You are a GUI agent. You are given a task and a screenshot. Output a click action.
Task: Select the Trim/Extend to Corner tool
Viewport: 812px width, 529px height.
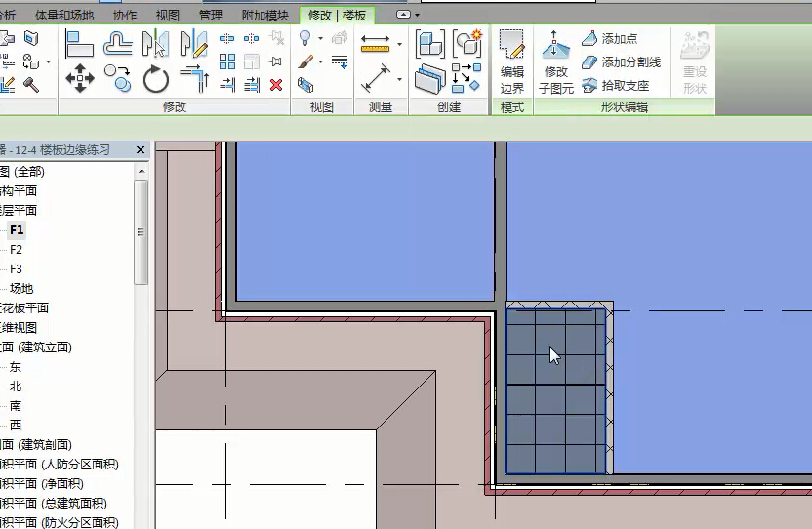coord(194,78)
